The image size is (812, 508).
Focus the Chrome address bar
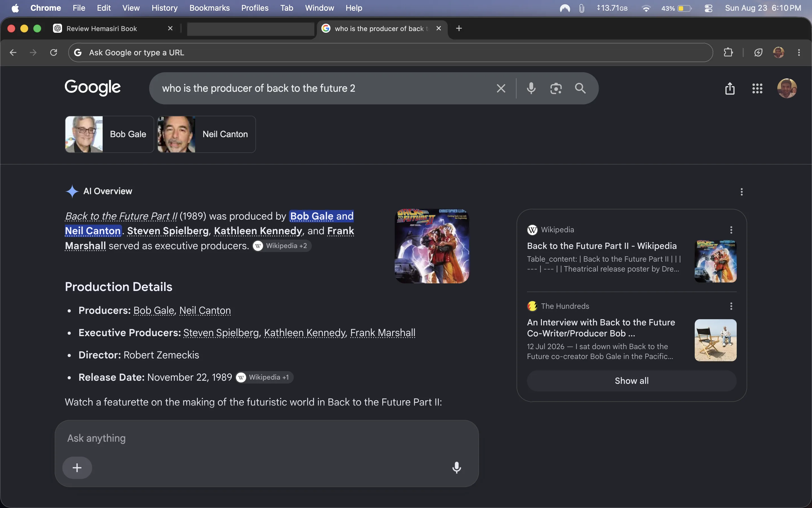click(x=390, y=52)
